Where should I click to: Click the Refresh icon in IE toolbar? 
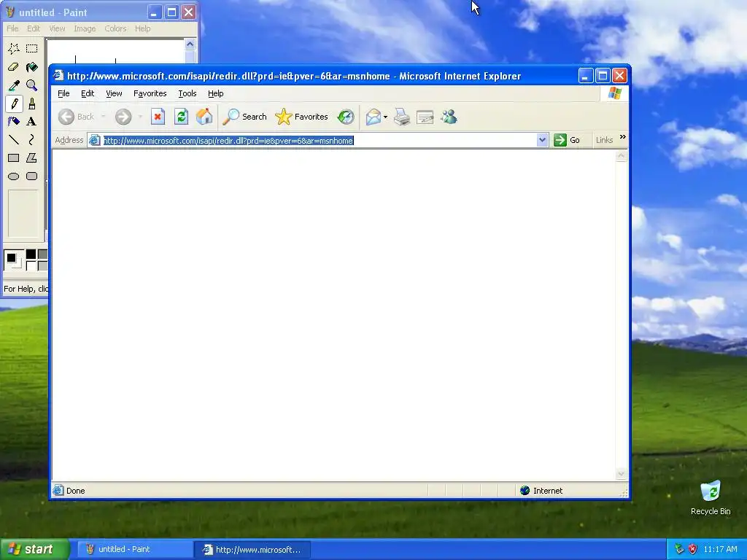[181, 117]
